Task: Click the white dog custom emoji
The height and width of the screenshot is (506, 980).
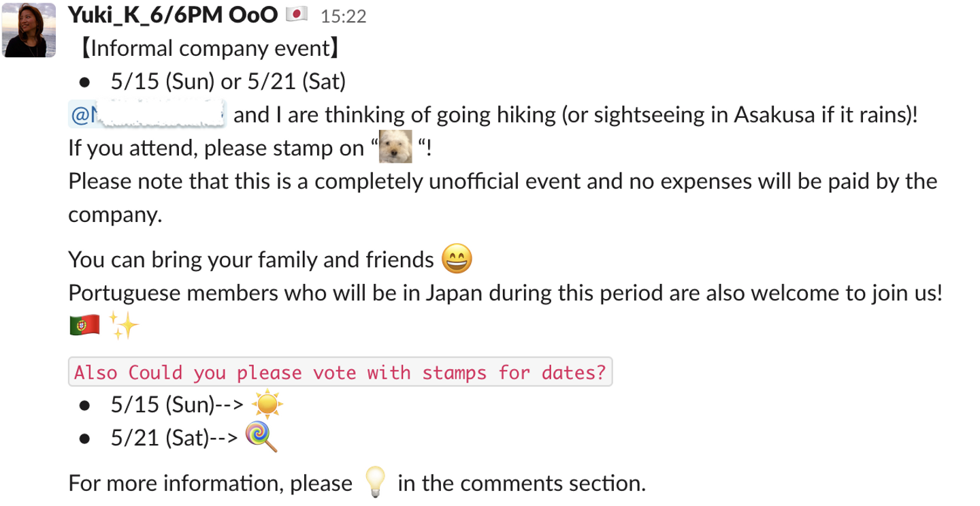Action: (x=395, y=148)
